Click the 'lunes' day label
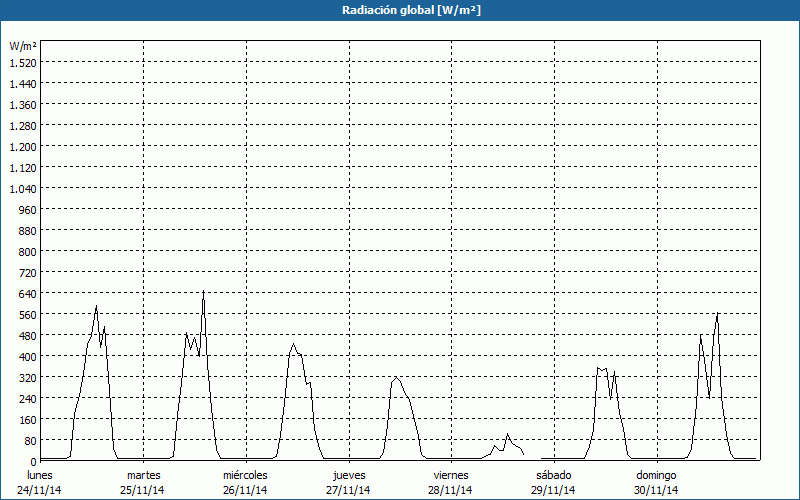This screenshot has height=500, width=800. click(40, 475)
